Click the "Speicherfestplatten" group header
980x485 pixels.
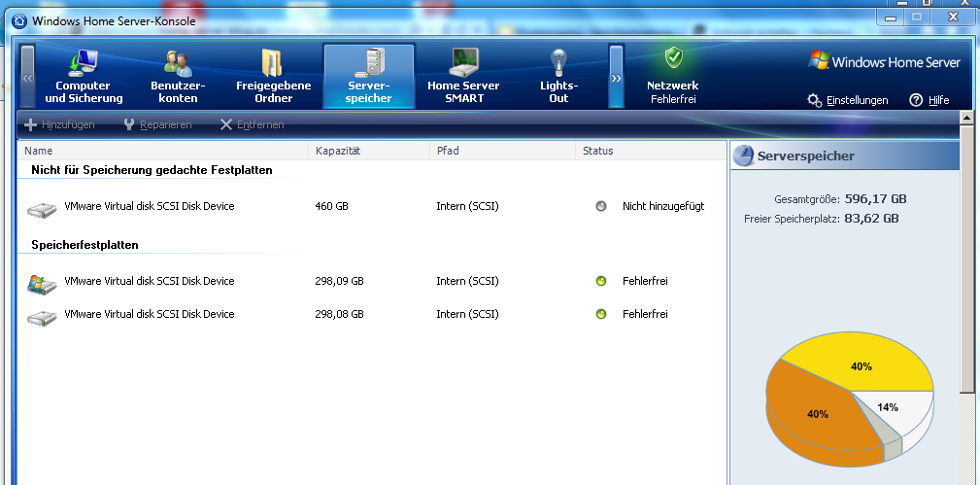click(85, 245)
